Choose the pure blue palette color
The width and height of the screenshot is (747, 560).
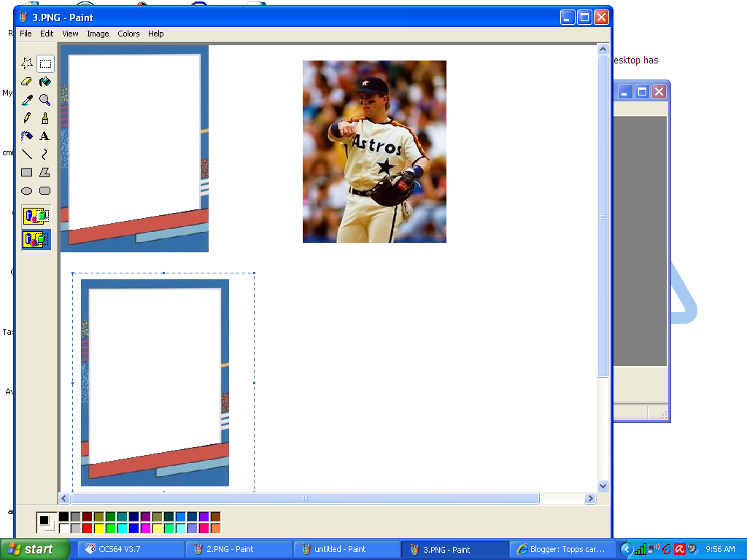tap(134, 528)
